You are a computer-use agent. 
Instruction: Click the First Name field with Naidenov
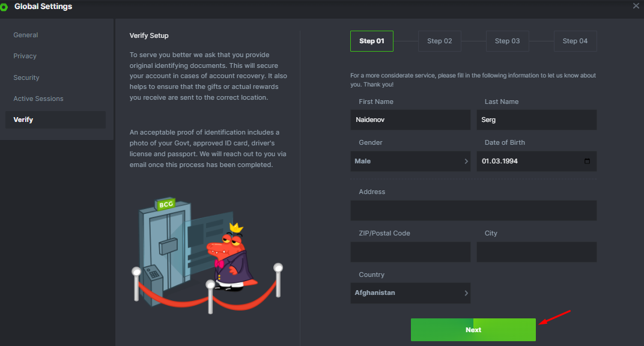point(410,120)
